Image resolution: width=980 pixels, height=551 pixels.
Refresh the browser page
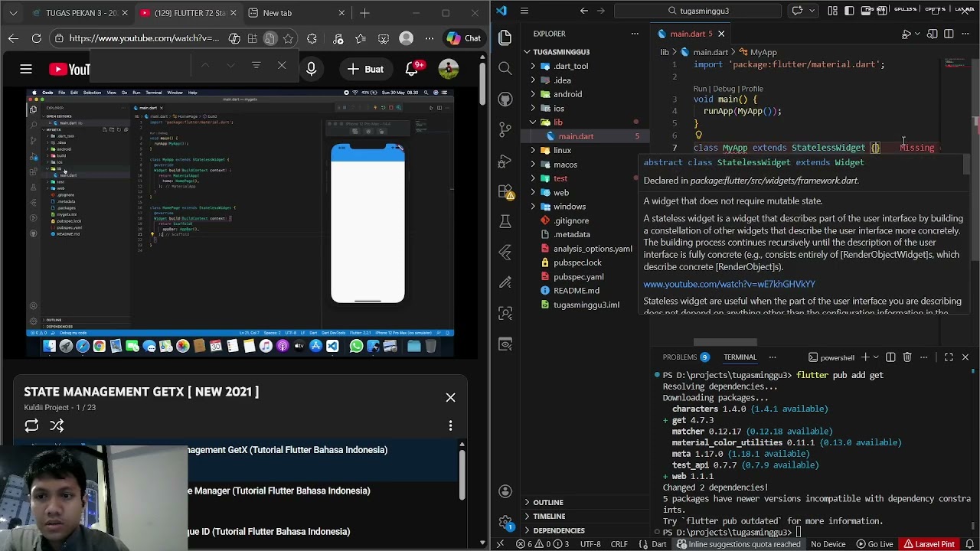pyautogui.click(x=36, y=38)
